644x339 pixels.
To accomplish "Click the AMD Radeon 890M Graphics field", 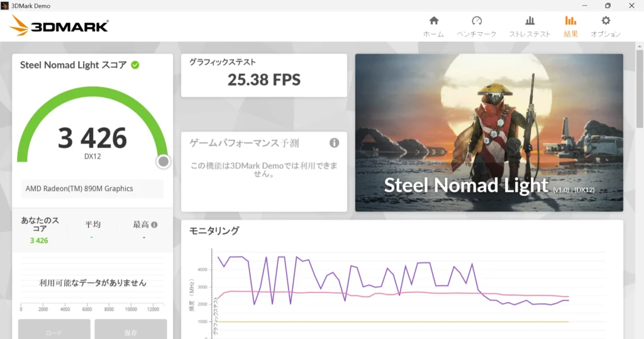I will pyautogui.click(x=92, y=189).
